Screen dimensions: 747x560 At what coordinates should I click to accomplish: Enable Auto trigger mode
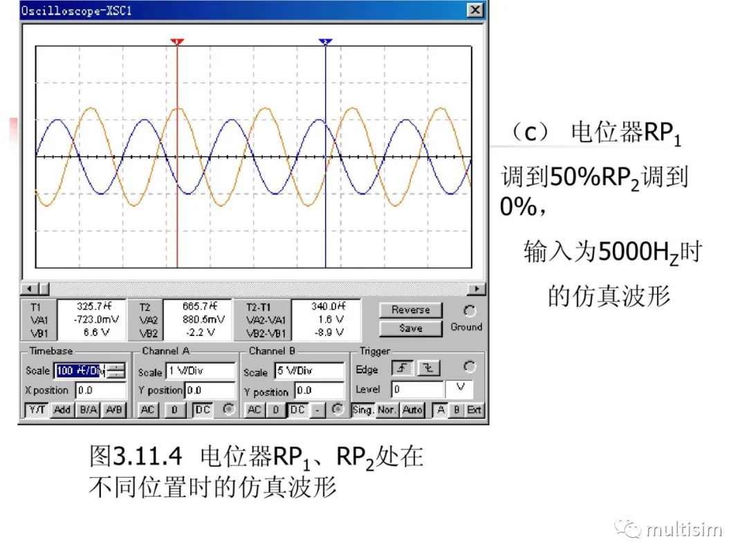click(411, 409)
